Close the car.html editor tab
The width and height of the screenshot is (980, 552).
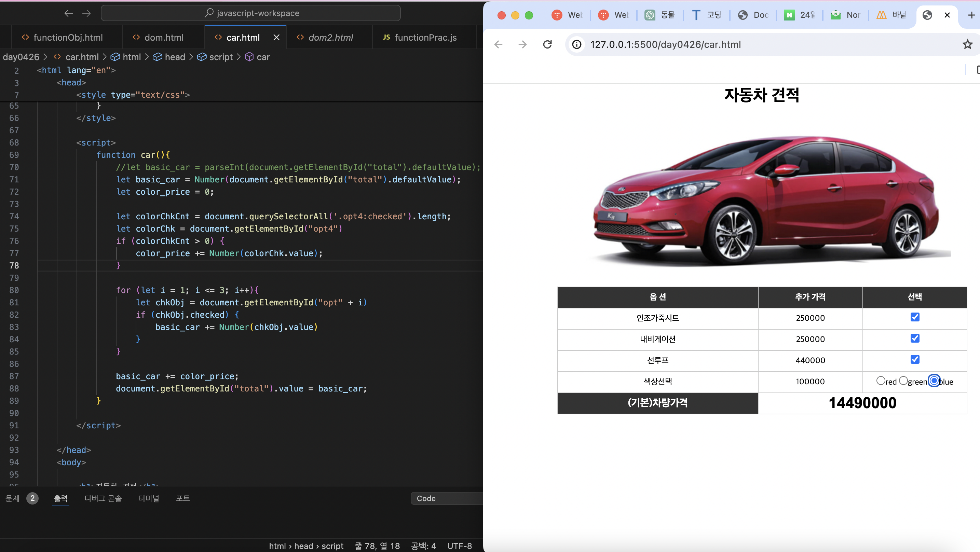tap(276, 38)
